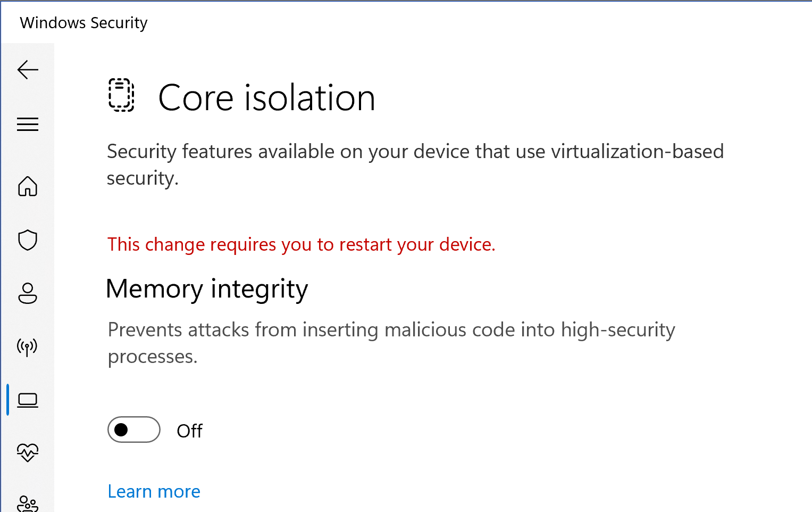Viewport: 812px width, 512px height.
Task: Click the red restart required warning message
Action: point(302,244)
